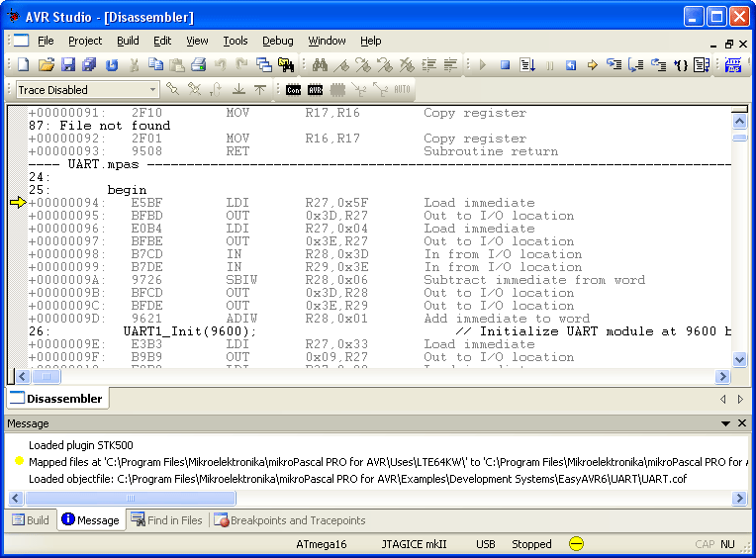Click disassembler horizontal scroll left arrow
The height and width of the screenshot is (558, 756).
23,376
